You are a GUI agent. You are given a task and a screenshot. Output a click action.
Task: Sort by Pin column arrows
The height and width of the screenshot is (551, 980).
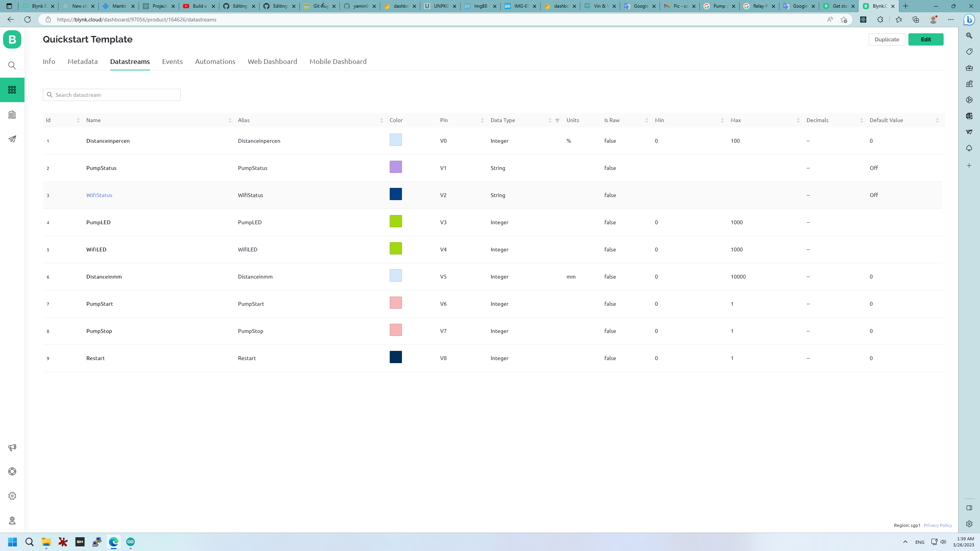482,120
